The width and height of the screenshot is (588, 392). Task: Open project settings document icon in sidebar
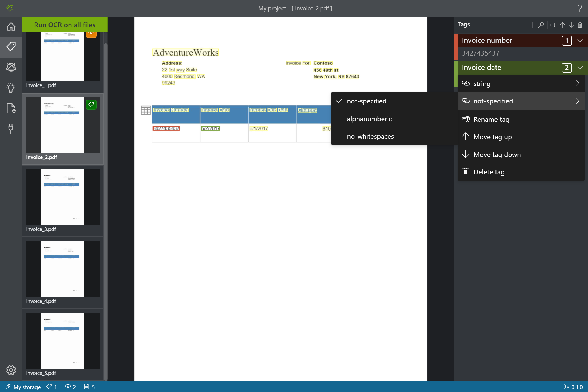click(x=11, y=108)
